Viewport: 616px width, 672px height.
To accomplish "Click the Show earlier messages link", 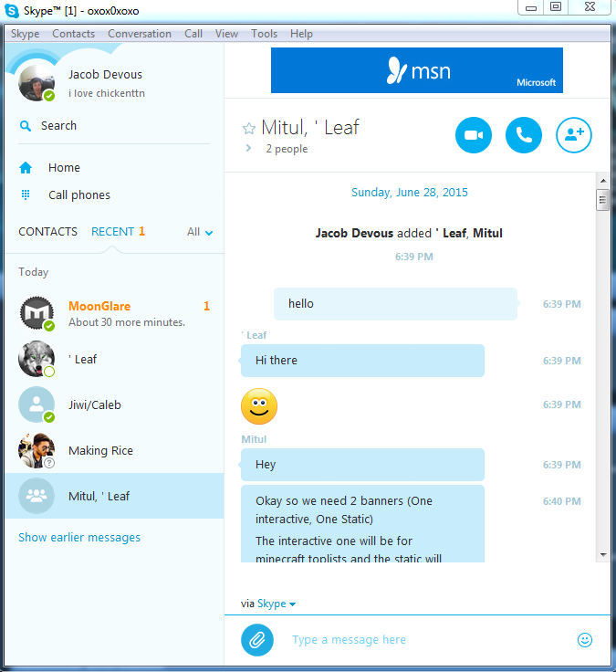I will [79, 538].
